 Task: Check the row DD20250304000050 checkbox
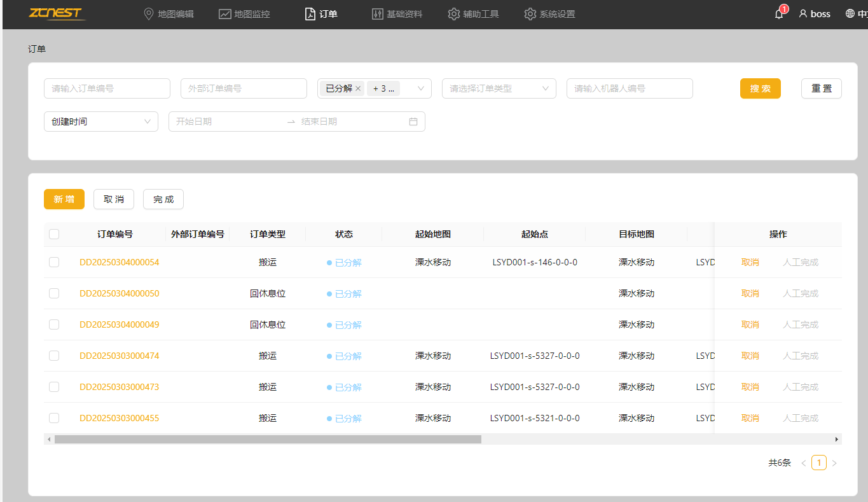[x=54, y=293]
